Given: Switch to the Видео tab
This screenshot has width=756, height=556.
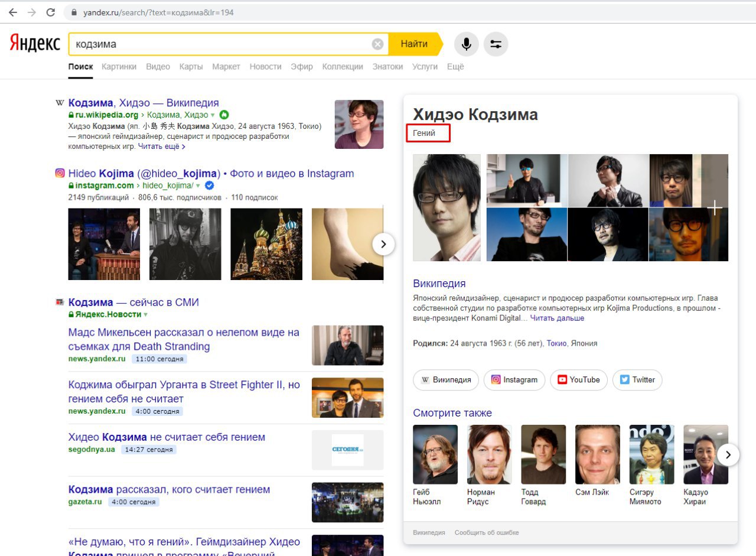Looking at the screenshot, I should pos(158,67).
